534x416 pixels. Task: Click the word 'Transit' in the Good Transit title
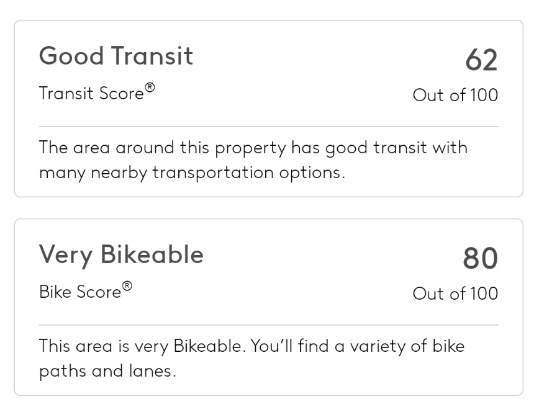(x=152, y=56)
